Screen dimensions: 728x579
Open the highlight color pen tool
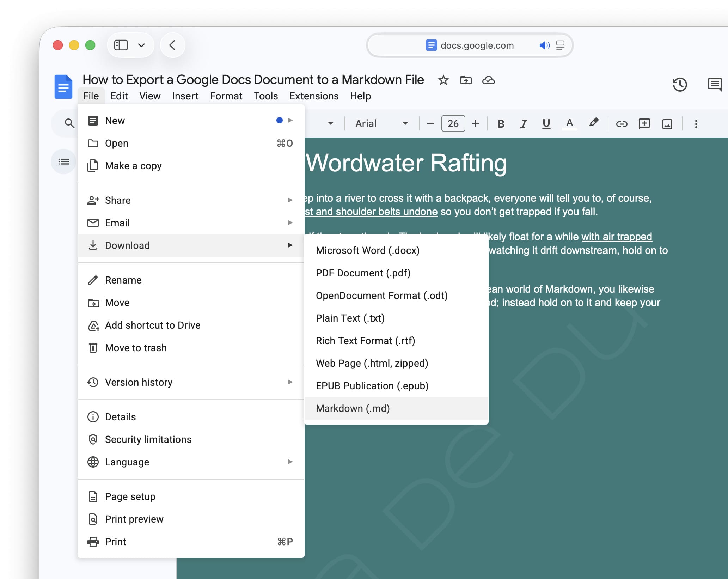tap(593, 123)
